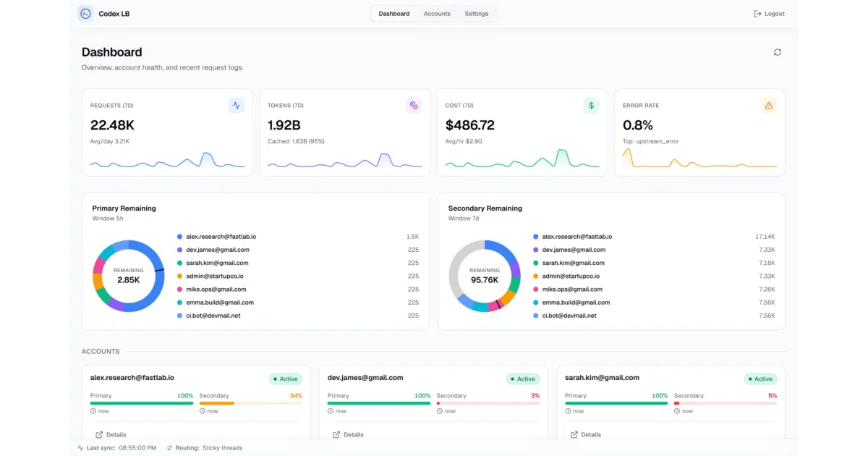Click the Active badge on sarah.kim card

pyautogui.click(x=760, y=379)
